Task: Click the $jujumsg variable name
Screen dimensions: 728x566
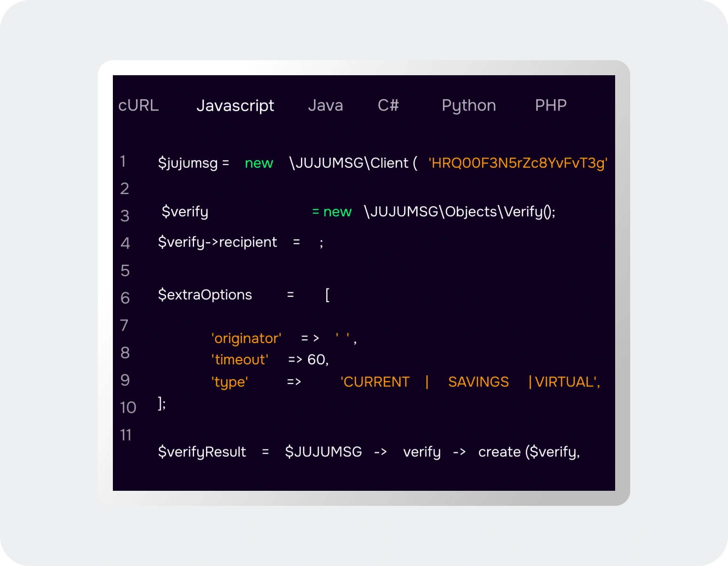Action: point(188,163)
